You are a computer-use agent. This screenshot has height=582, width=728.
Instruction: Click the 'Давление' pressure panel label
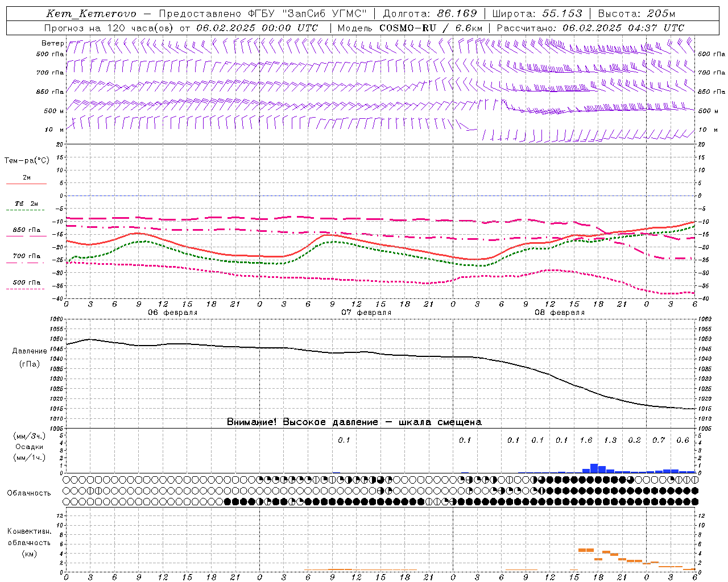[x=30, y=351]
